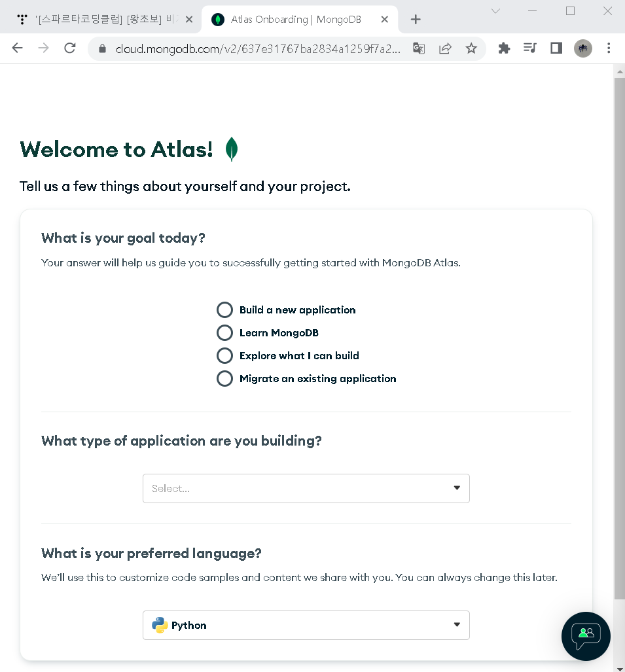The width and height of the screenshot is (625, 672).
Task: Open the Python preferred language dropdown
Action: 306,626
